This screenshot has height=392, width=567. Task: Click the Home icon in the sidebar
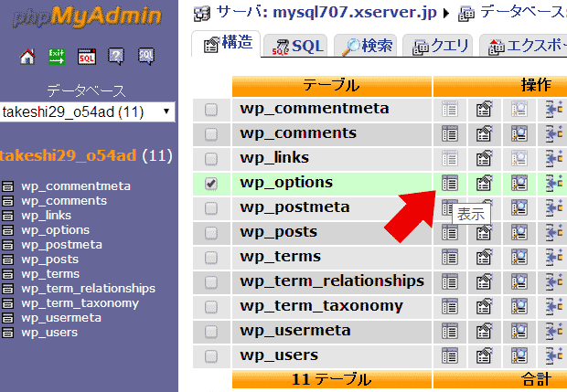pos(27,57)
